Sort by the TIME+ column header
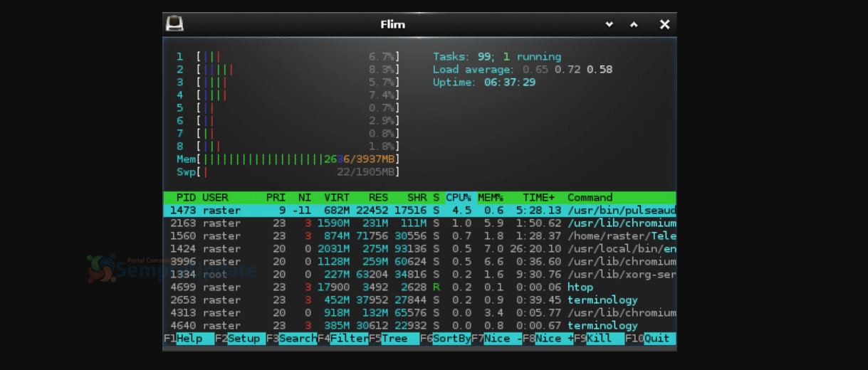 (x=538, y=197)
